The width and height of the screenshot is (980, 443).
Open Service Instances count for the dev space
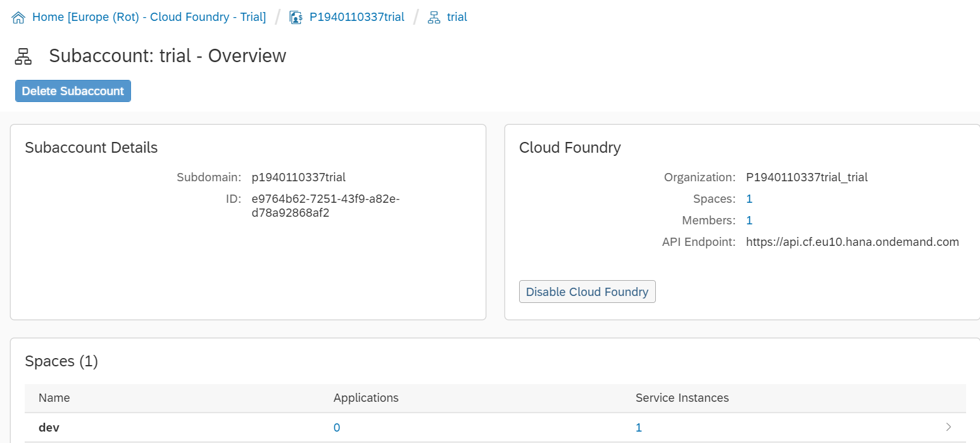638,427
